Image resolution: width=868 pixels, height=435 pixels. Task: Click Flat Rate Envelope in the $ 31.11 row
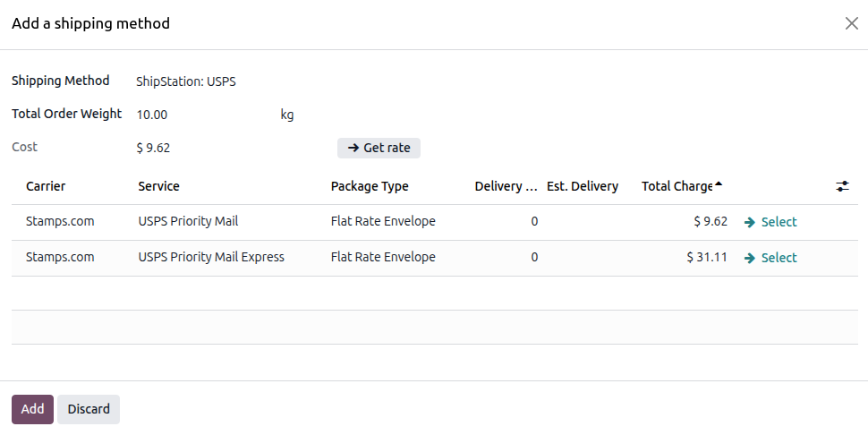point(383,258)
